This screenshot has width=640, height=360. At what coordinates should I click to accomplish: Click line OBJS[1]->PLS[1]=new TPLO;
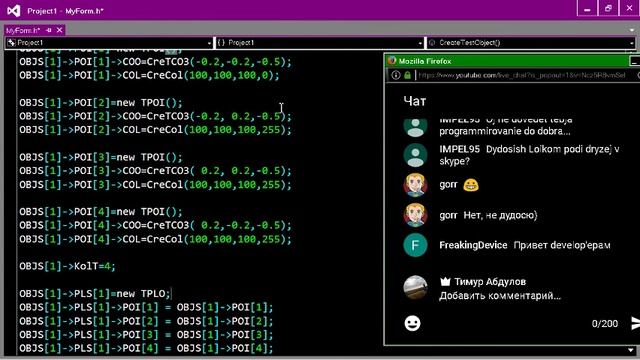[95, 293]
